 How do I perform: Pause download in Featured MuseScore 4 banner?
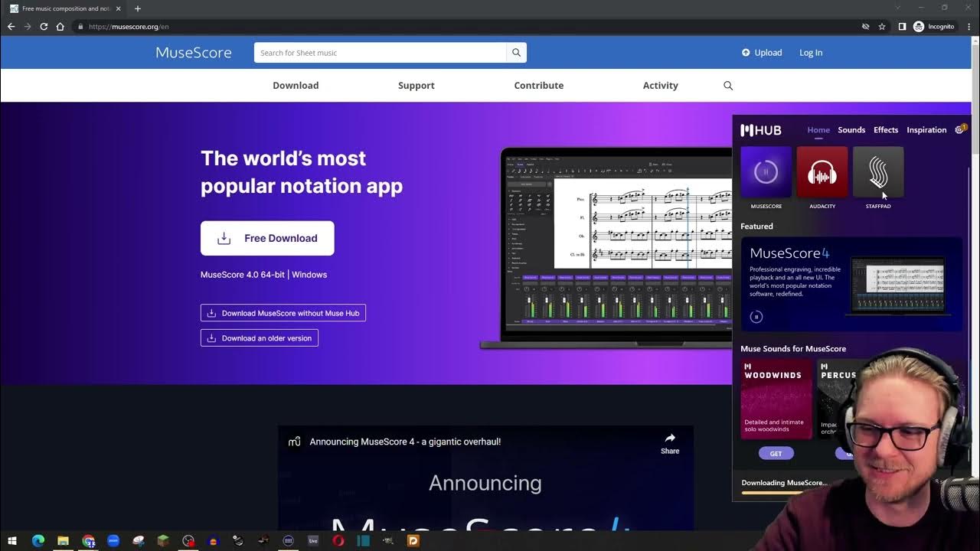tap(756, 317)
